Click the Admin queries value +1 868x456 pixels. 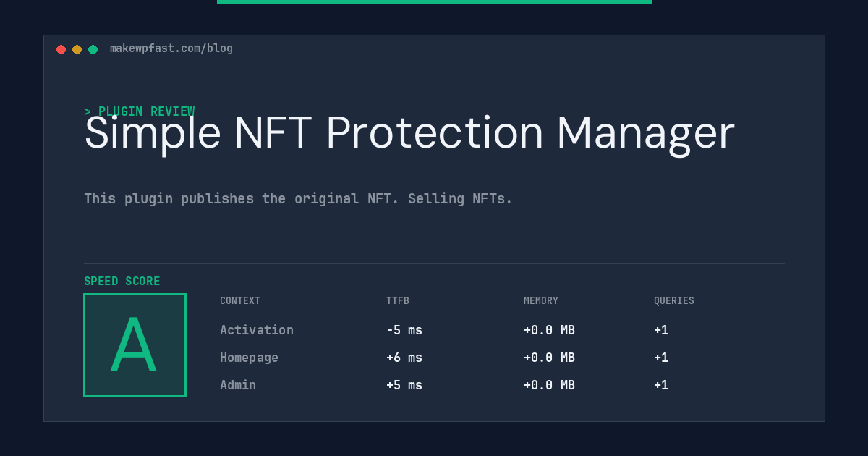[661, 385]
